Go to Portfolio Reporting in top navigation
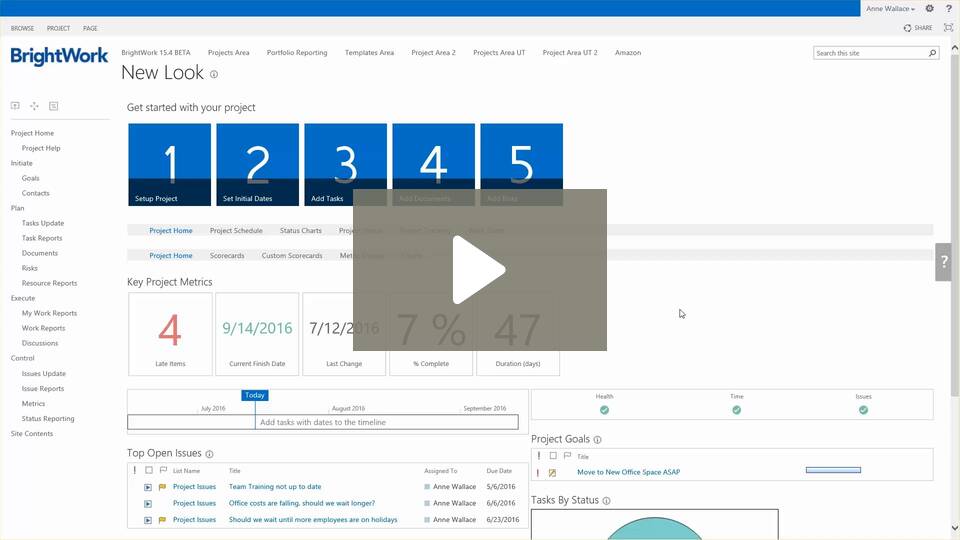This screenshot has width=960, height=540. point(297,53)
